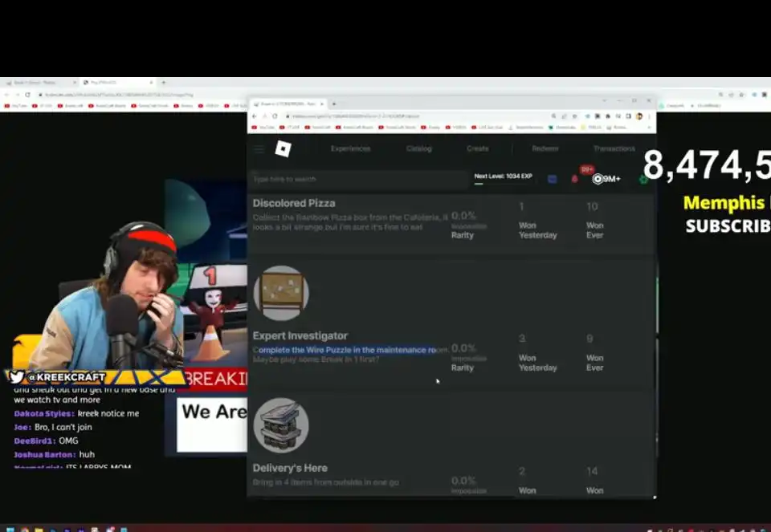
Task: Open the three-dot Chrome menu in front browser
Action: [x=649, y=116]
